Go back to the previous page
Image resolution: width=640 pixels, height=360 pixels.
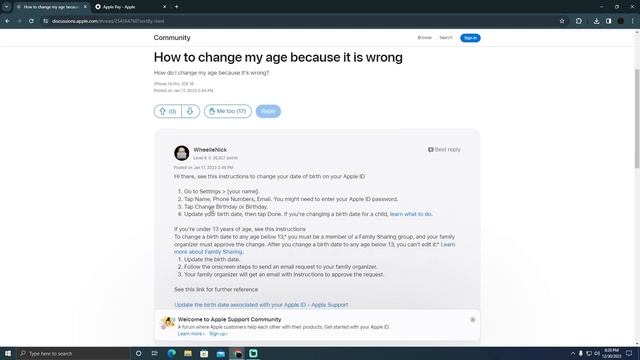coord(7,21)
